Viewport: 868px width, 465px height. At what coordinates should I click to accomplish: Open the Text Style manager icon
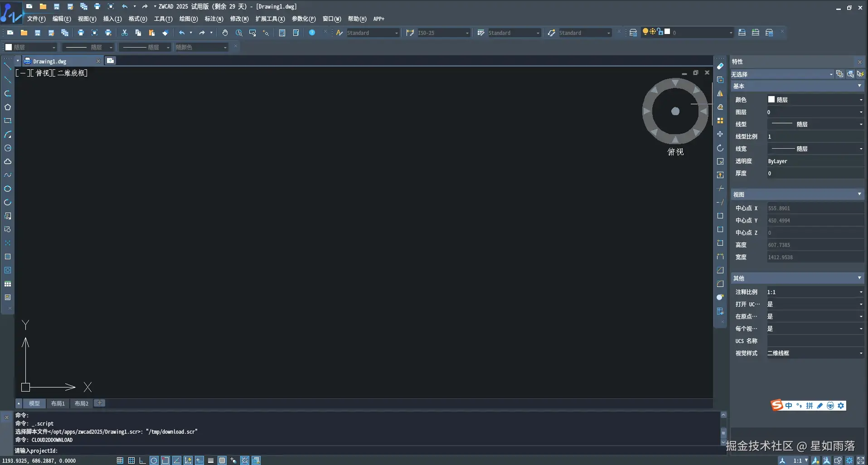pos(339,33)
